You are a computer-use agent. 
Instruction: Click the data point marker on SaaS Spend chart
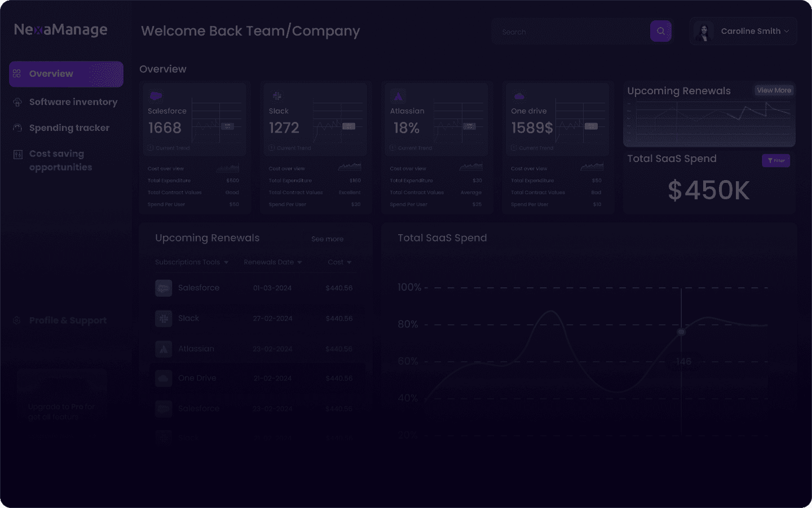[x=681, y=332]
